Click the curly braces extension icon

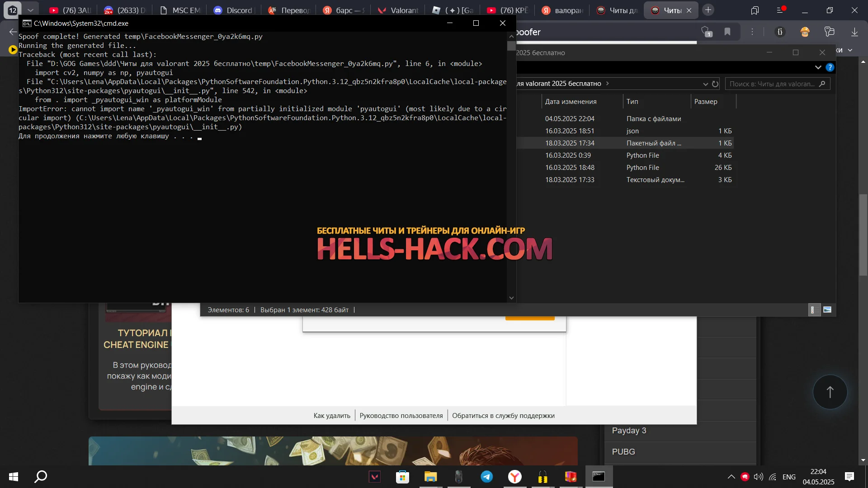[780, 32]
